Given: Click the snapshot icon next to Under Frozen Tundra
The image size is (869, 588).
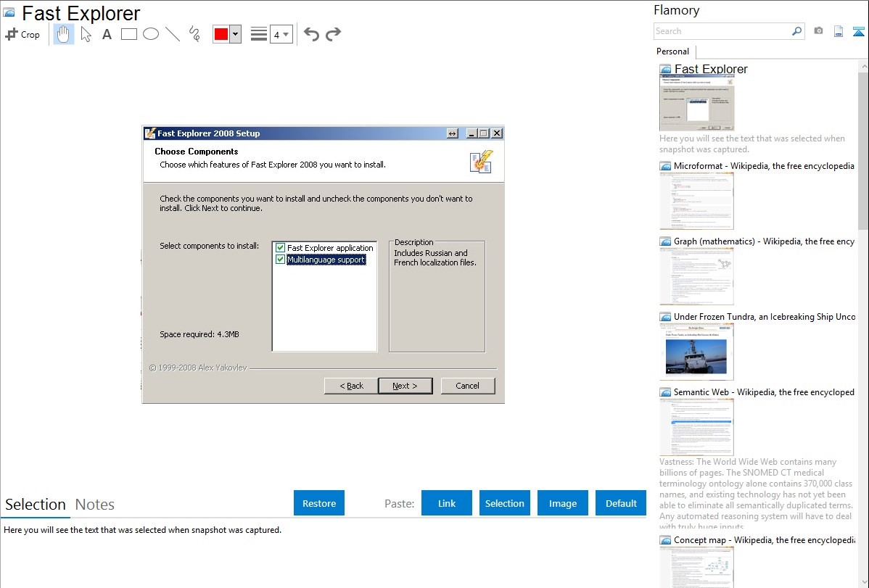Looking at the screenshot, I should (665, 317).
